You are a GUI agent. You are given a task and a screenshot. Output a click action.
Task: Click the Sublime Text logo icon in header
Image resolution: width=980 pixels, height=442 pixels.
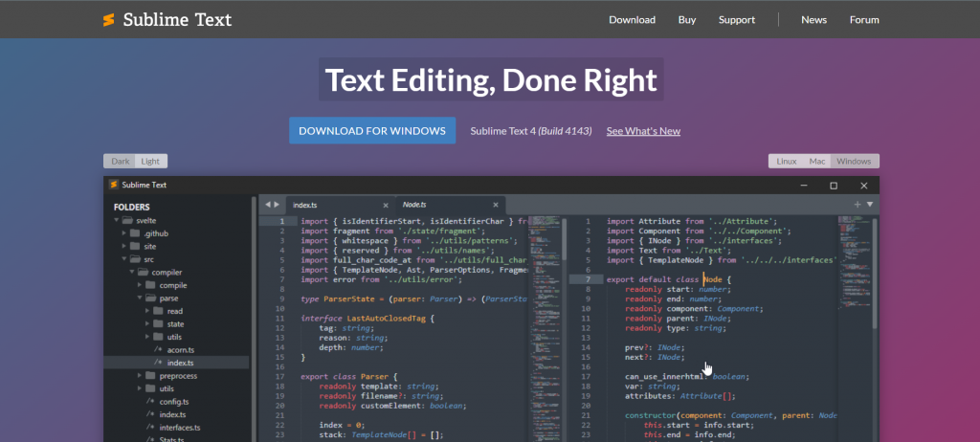click(109, 20)
